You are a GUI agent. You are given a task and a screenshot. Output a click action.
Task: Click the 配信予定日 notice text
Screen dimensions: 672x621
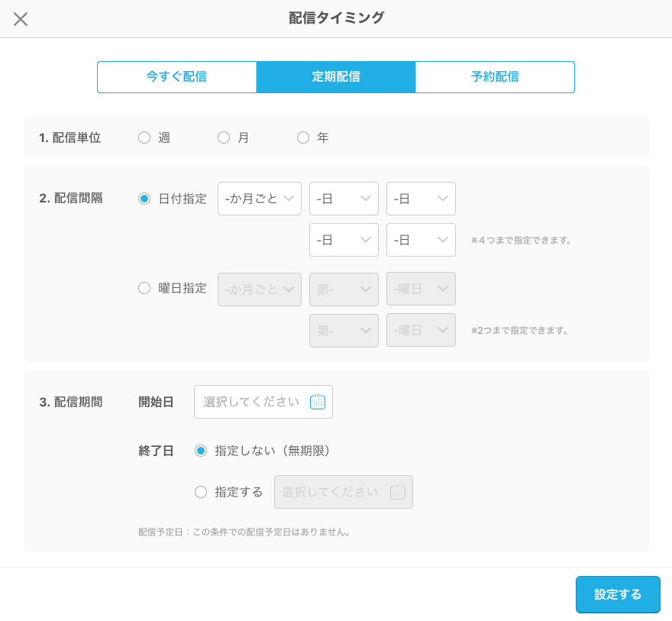[x=244, y=532]
